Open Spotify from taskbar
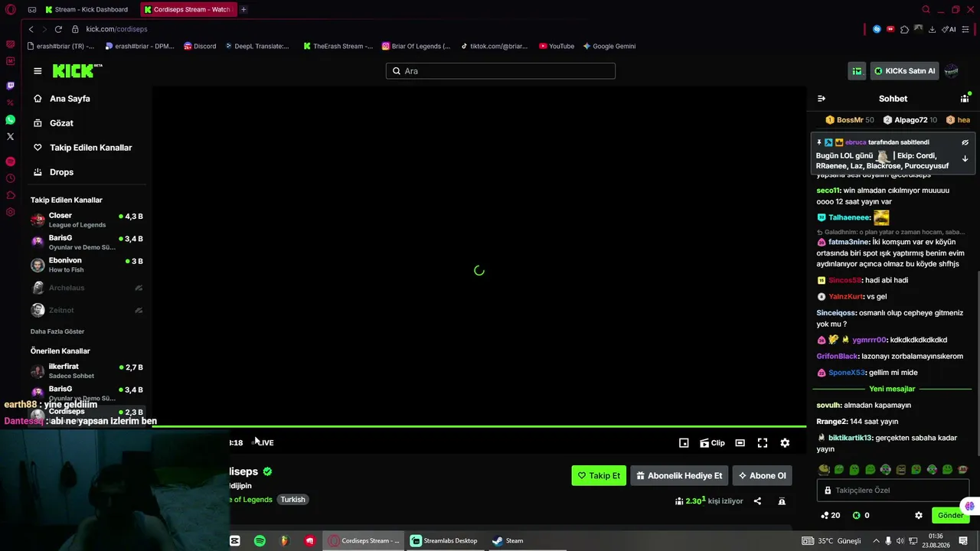 tap(260, 541)
